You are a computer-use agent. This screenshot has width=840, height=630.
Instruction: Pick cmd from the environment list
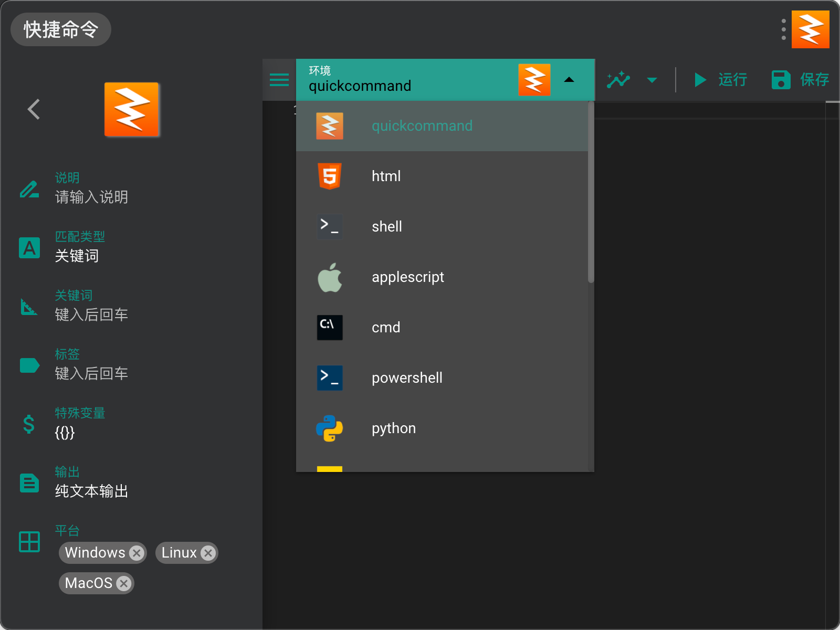(442, 328)
